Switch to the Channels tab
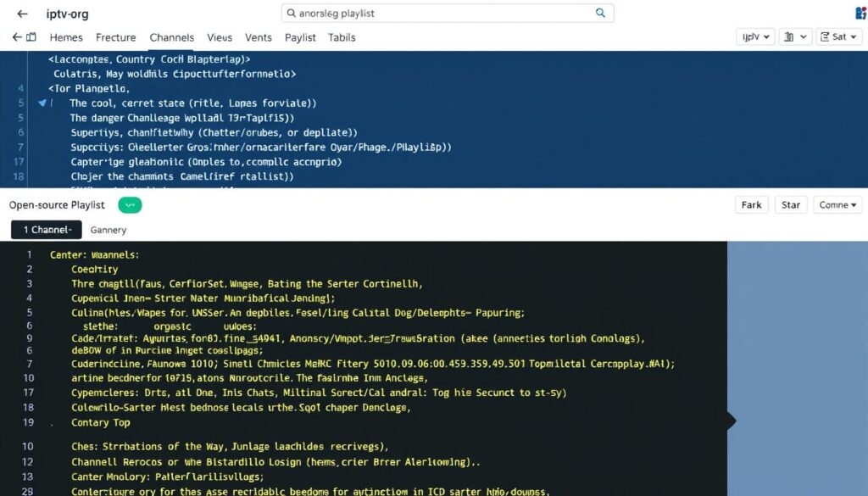This screenshot has height=496, width=868. (x=171, y=37)
